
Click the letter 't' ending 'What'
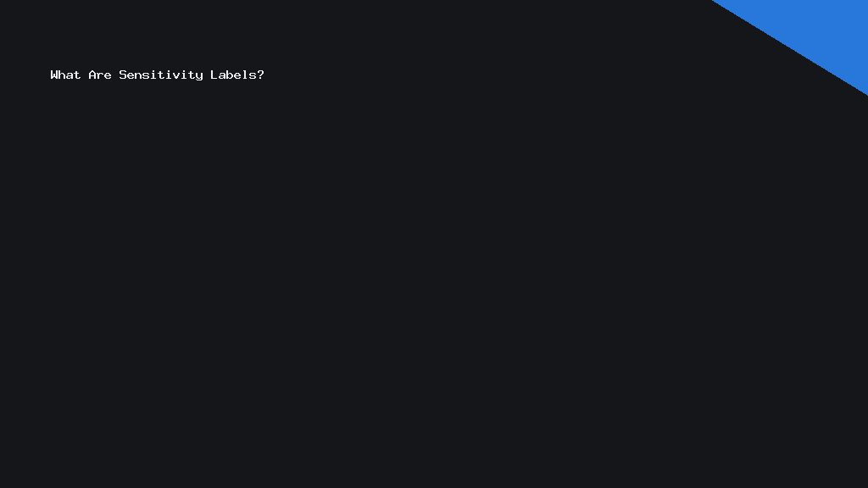tap(77, 75)
